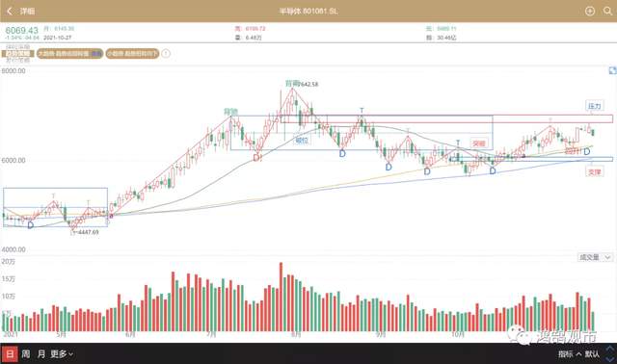Toggle the 小趋势 trend tag pill

coord(132,54)
